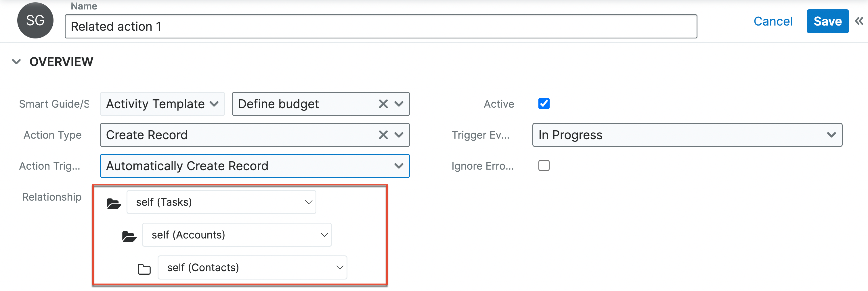The image size is (868, 291).
Task: Clear the Define budget selection
Action: [383, 104]
